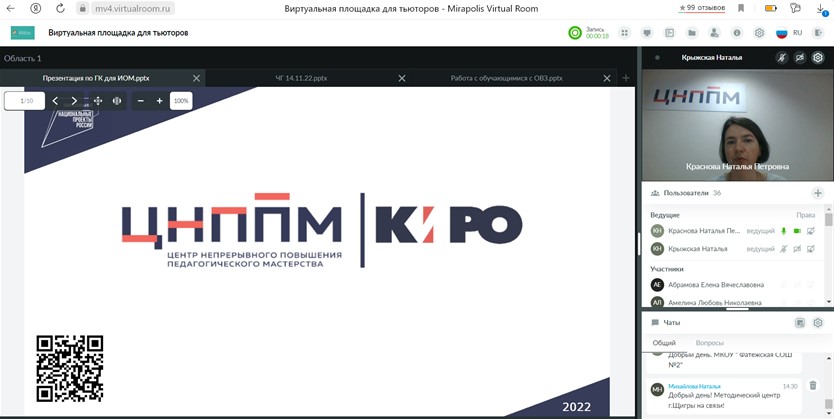Click the QR code on the slide
Screen dimensions: 834x419
click(70, 368)
